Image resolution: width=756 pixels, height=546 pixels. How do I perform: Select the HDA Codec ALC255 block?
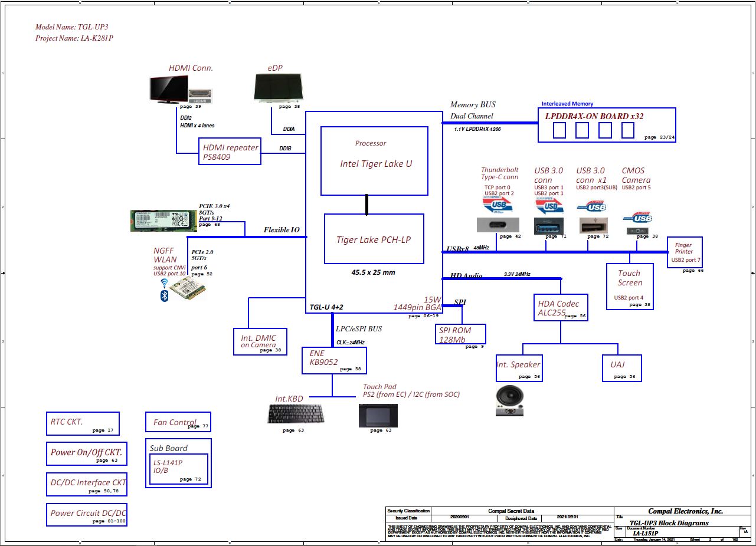(561, 308)
